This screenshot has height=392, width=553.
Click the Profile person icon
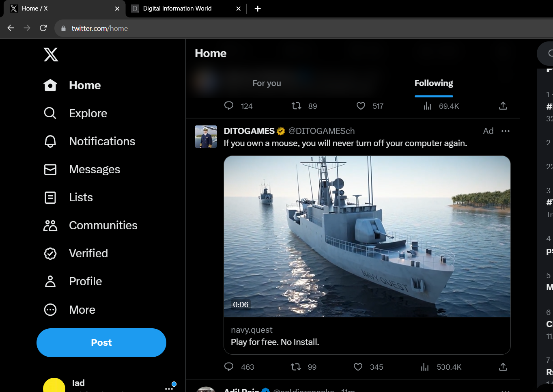tap(50, 282)
